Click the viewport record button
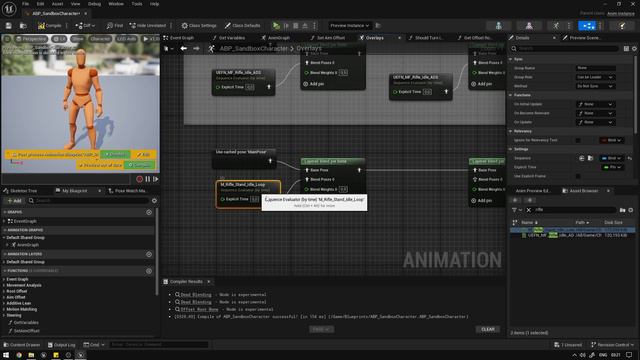Viewport: 640px width, 360px height. click(140, 179)
